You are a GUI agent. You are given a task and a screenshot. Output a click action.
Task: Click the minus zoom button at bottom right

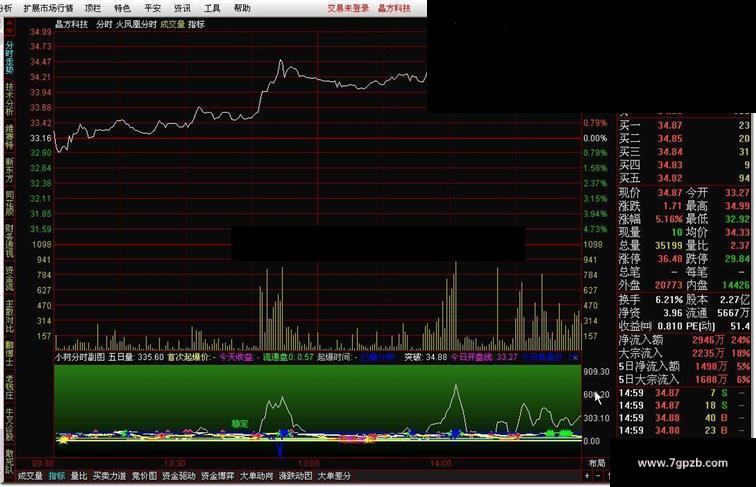[598, 476]
